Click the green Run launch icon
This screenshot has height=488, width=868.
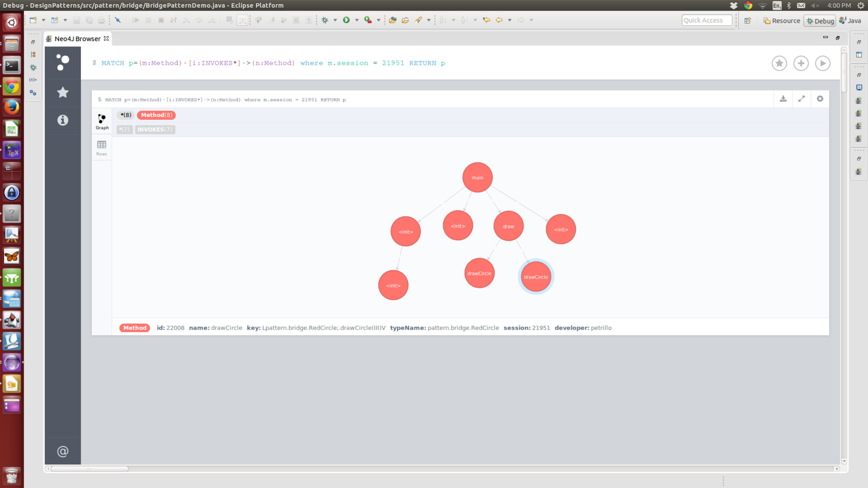click(346, 20)
